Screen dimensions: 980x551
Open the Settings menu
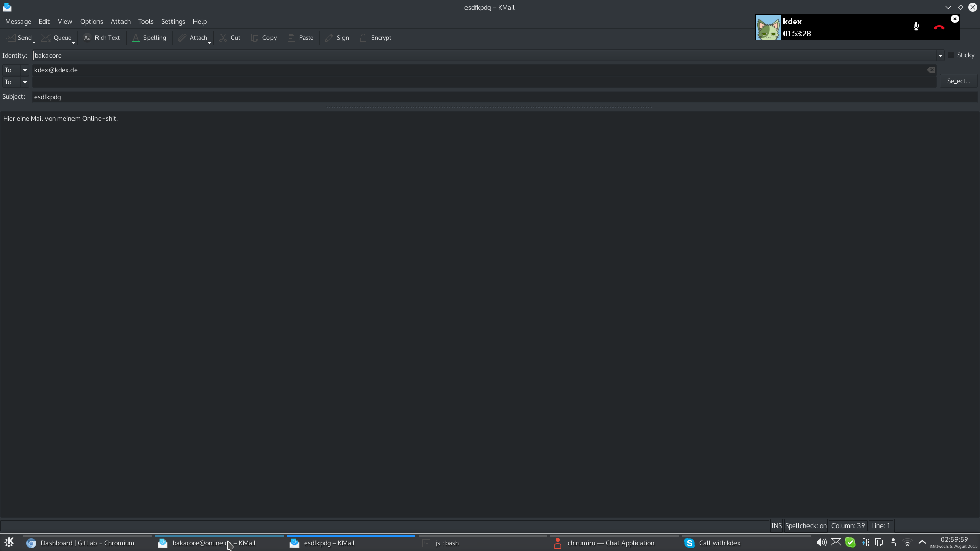[x=173, y=22]
